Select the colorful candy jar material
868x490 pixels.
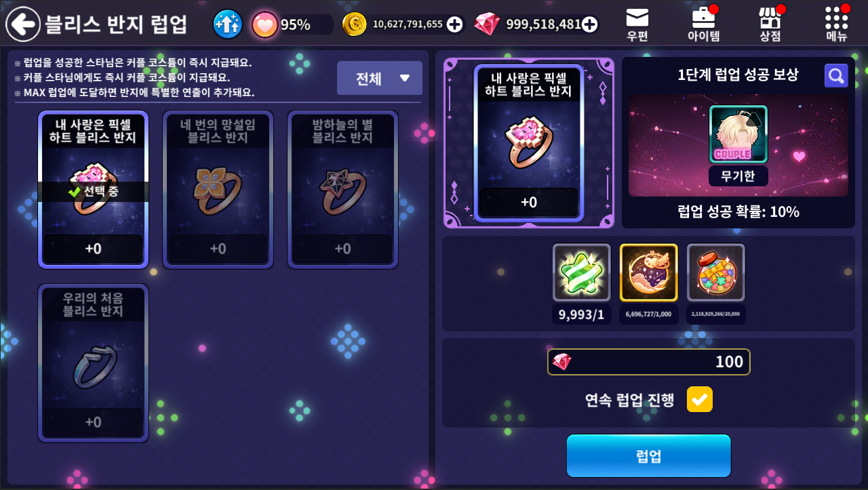(x=716, y=272)
